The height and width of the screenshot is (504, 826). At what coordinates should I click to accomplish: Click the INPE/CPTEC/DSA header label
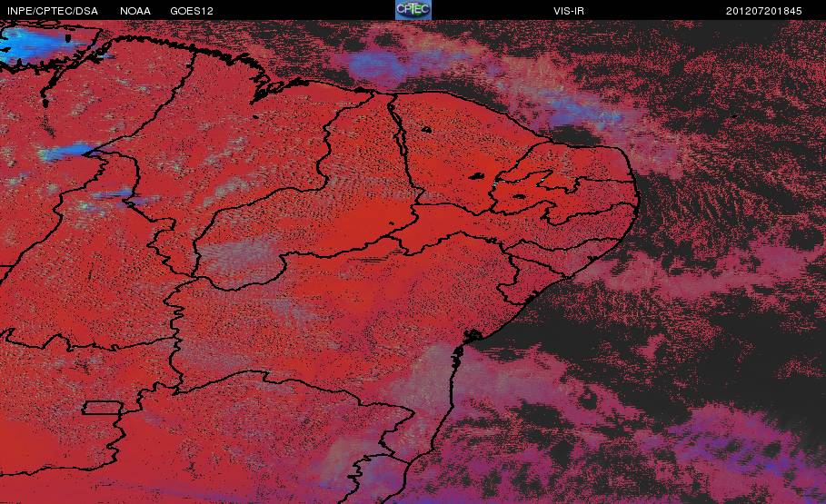[x=53, y=11]
